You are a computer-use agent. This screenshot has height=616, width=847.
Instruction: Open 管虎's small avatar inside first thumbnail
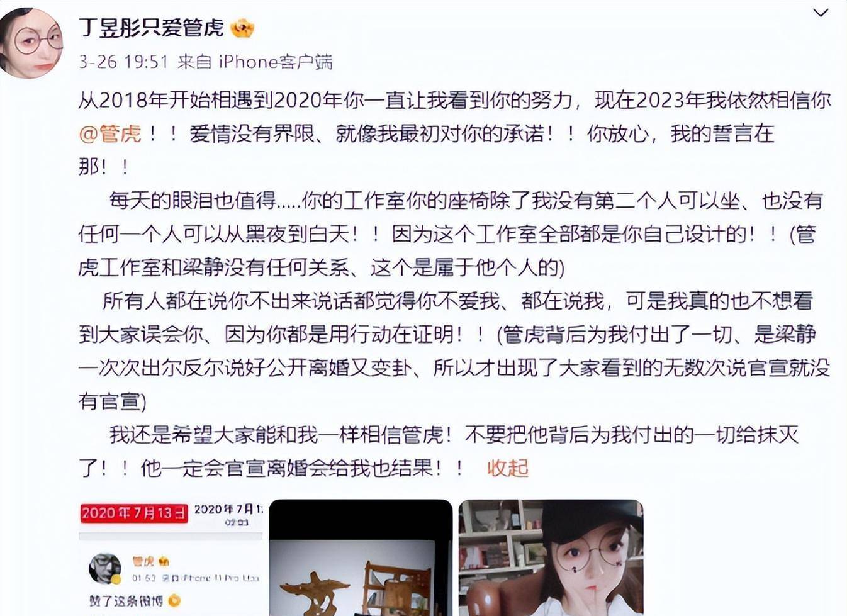pyautogui.click(x=105, y=569)
